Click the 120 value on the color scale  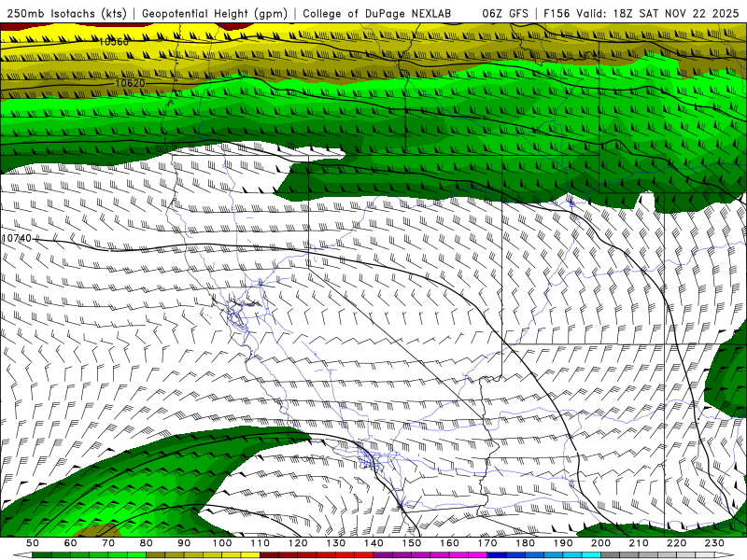(x=298, y=543)
